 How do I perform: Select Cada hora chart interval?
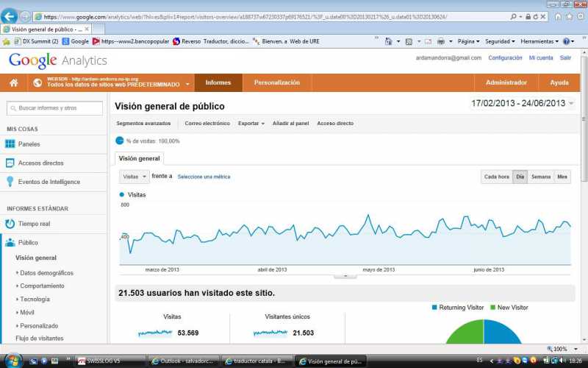point(497,177)
